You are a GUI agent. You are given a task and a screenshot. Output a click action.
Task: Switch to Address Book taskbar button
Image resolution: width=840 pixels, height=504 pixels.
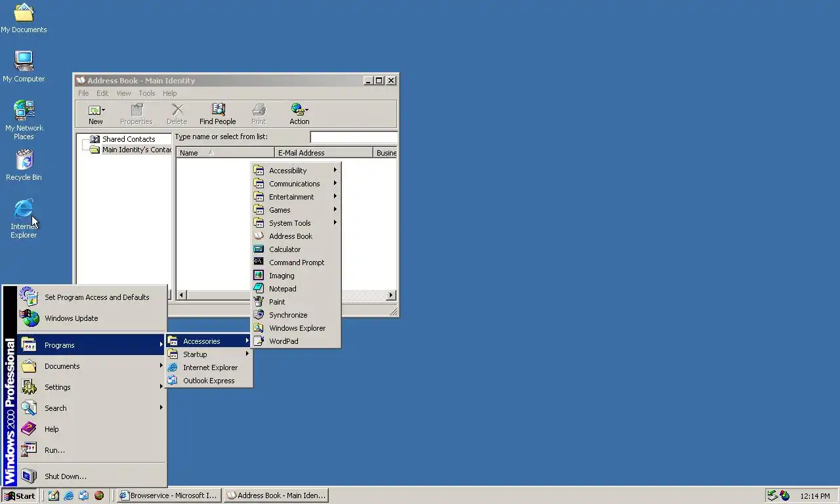pyautogui.click(x=276, y=495)
